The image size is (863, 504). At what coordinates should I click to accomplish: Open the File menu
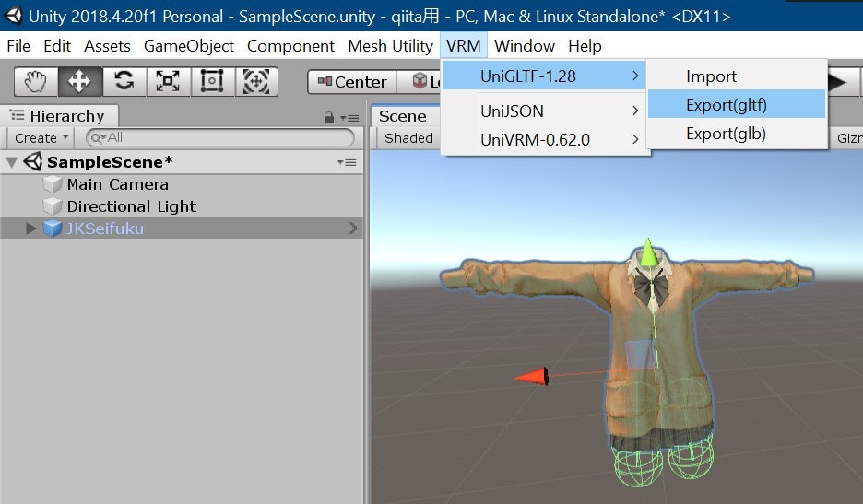(18, 46)
